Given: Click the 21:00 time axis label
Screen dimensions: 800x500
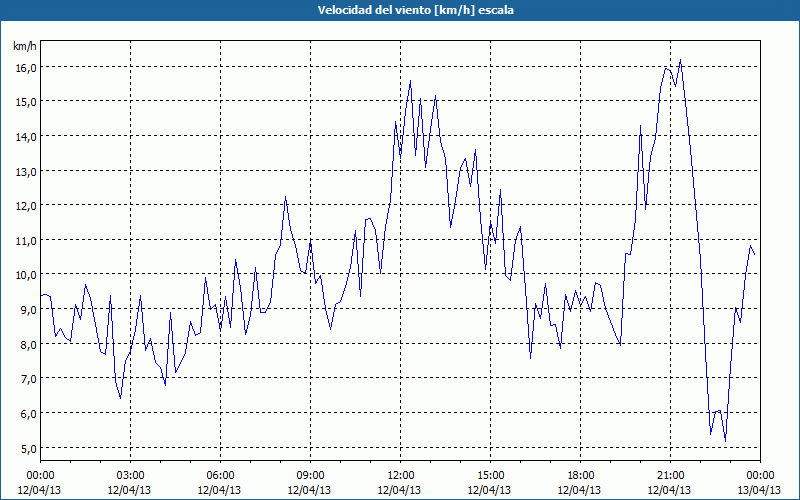Looking at the screenshot, I should [x=670, y=475].
